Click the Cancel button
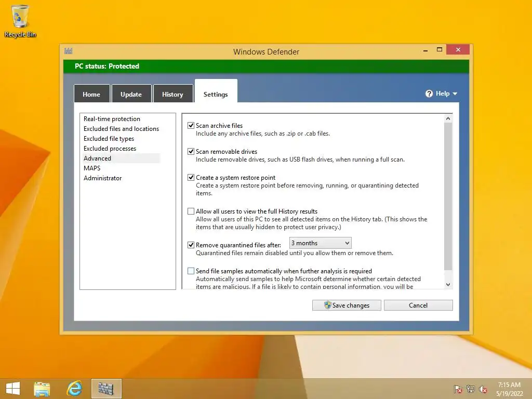The width and height of the screenshot is (532, 399). [418, 305]
